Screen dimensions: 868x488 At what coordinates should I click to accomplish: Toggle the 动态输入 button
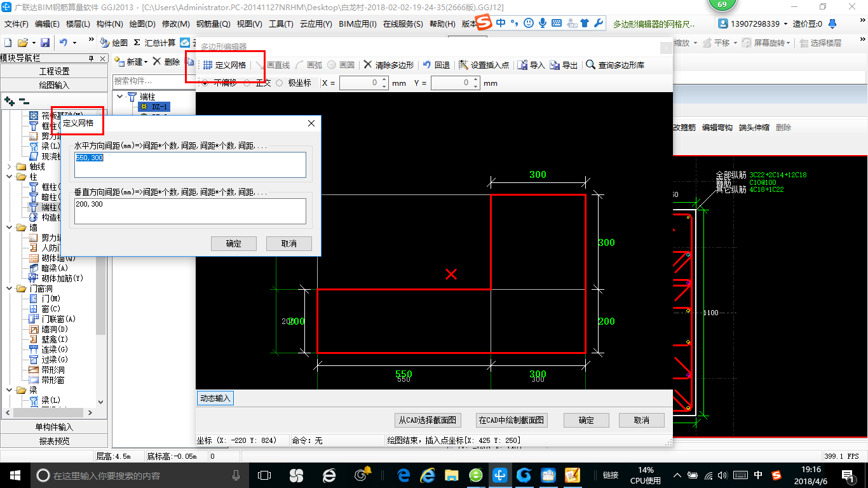coord(215,398)
